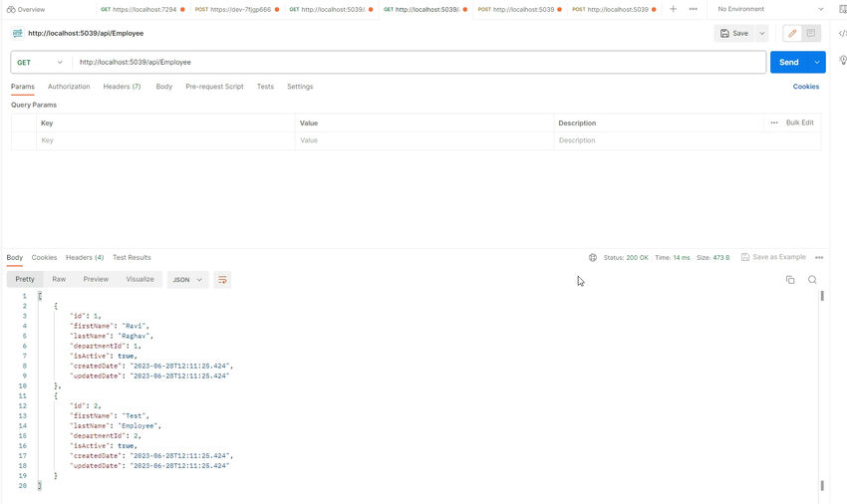Send the GET request
This screenshot has width=847, height=504.
pyautogui.click(x=789, y=62)
